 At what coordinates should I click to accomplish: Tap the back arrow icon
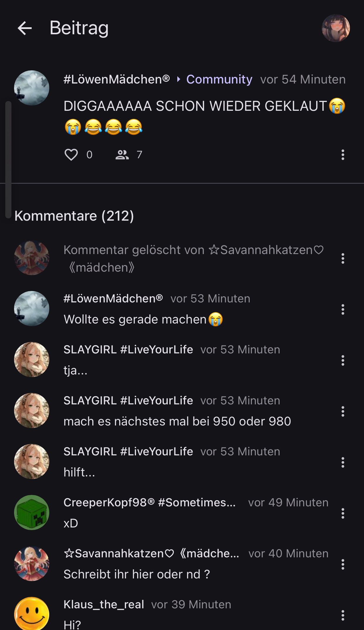pyautogui.click(x=25, y=28)
